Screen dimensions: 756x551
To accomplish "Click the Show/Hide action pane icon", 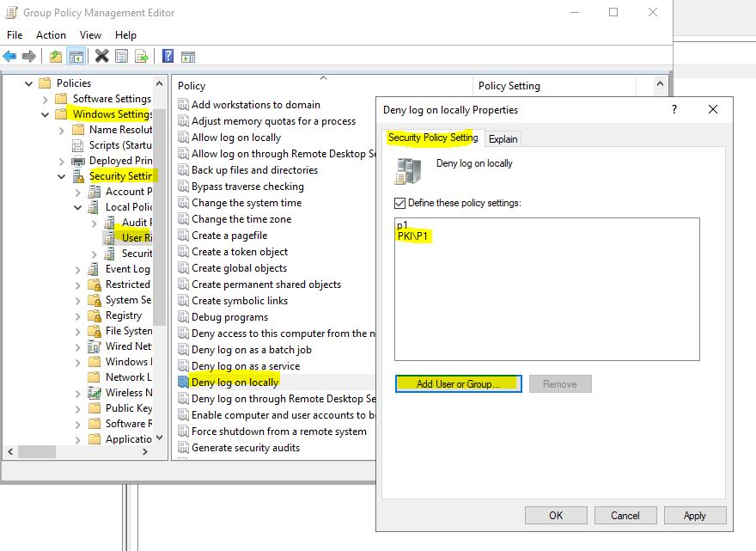I will click(188, 57).
